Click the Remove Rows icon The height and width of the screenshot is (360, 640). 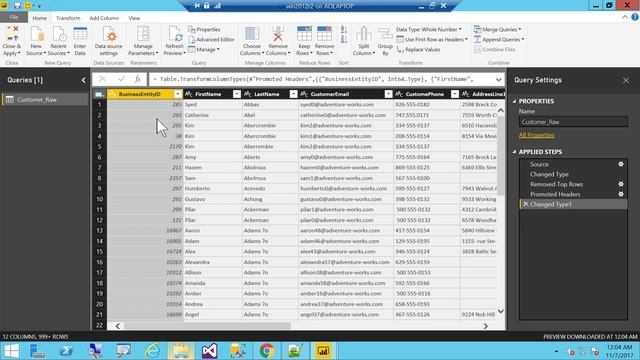(x=324, y=34)
